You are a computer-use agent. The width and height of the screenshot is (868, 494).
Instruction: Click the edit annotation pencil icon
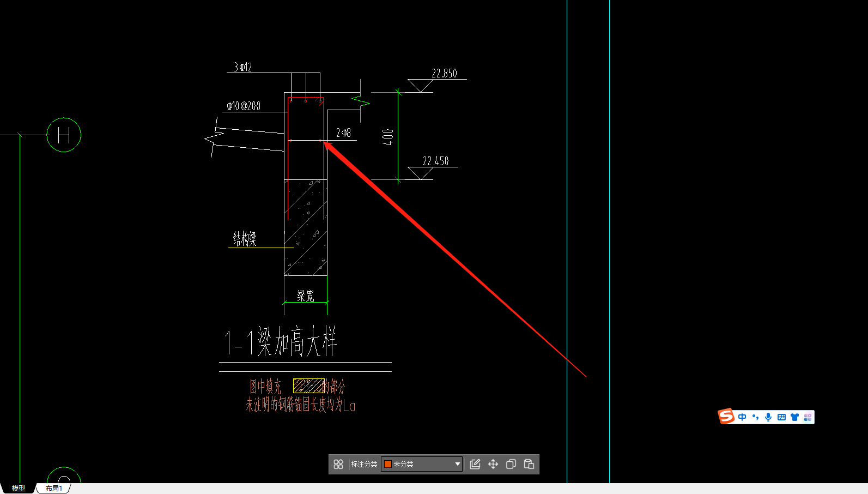coord(475,464)
